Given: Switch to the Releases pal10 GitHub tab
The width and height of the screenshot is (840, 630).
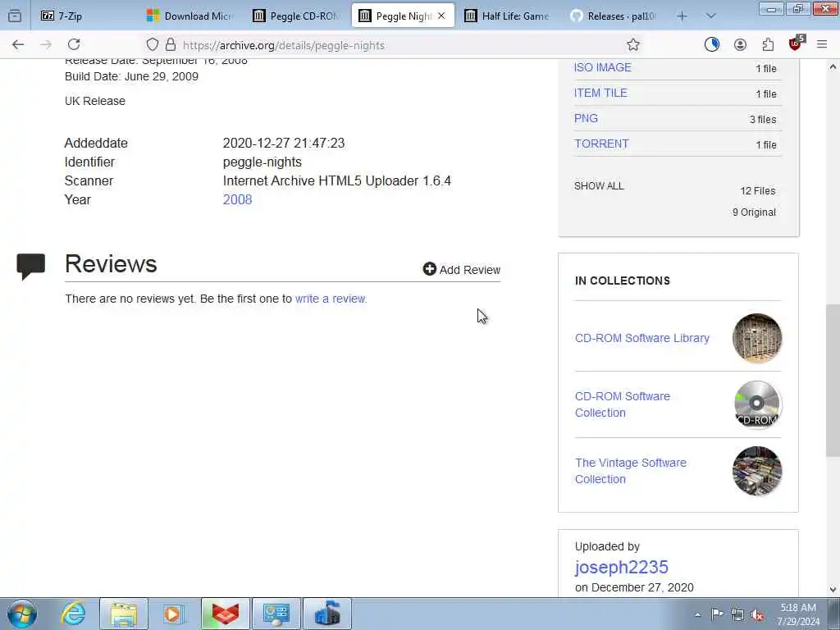Looking at the screenshot, I should point(615,16).
